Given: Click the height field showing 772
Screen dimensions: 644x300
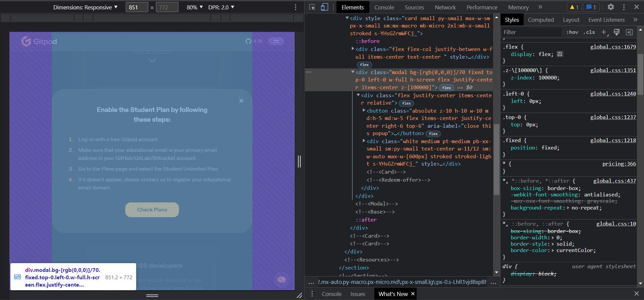Looking at the screenshot, I should [167, 7].
